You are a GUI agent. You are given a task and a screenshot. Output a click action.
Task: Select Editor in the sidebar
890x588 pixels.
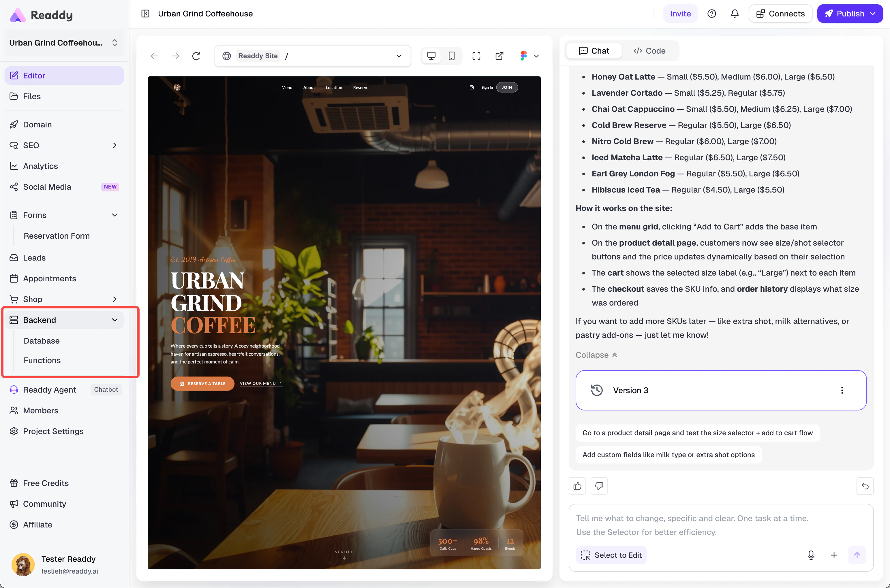(x=64, y=76)
